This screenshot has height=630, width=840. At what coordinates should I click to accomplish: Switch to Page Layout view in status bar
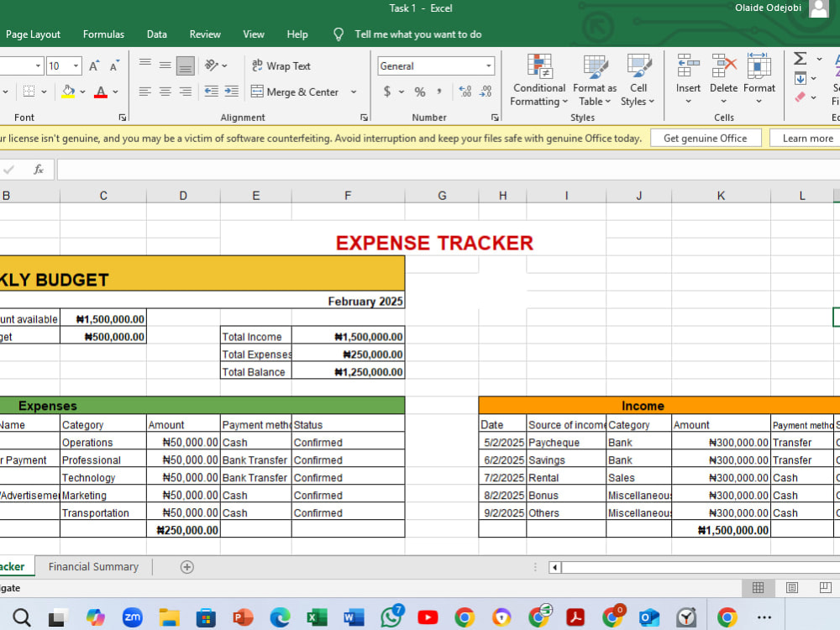(792, 588)
